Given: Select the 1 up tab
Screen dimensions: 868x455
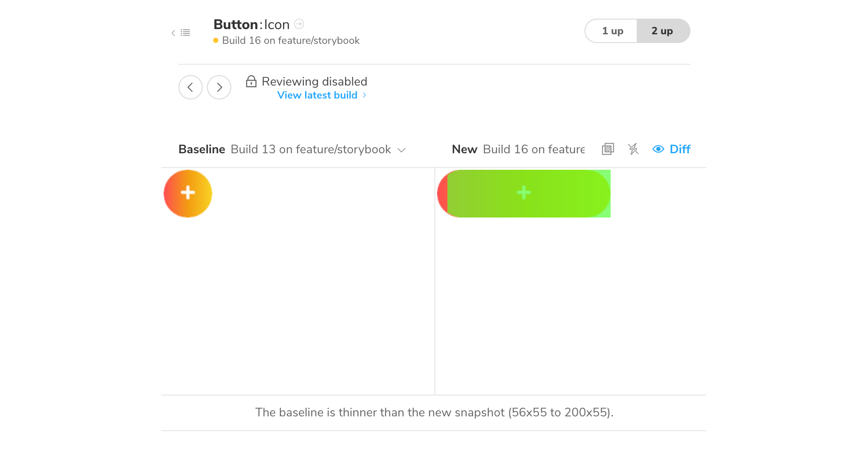Looking at the screenshot, I should pos(612,31).
